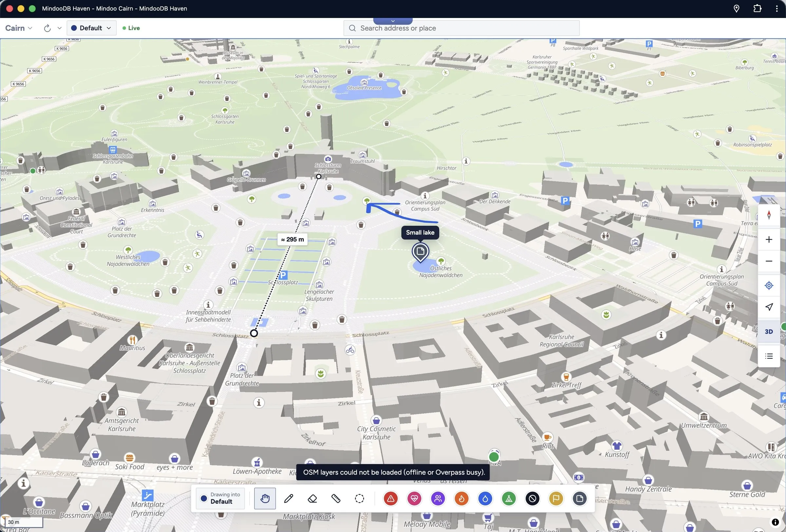Pick the black no-entry marker
Screen dimensions: 786x532
[532, 498]
